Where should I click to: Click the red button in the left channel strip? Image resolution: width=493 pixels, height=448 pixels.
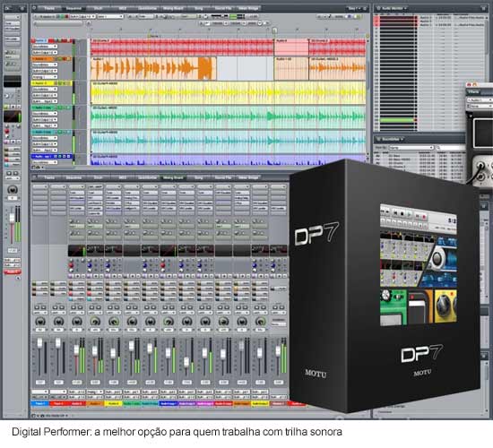[x=13, y=271]
